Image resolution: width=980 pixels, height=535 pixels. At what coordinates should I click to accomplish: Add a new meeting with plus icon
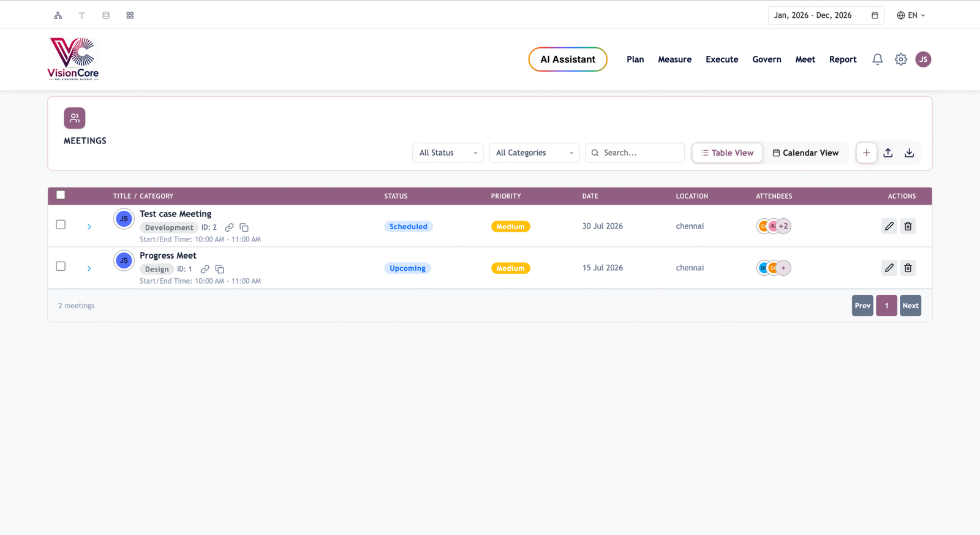[867, 153]
